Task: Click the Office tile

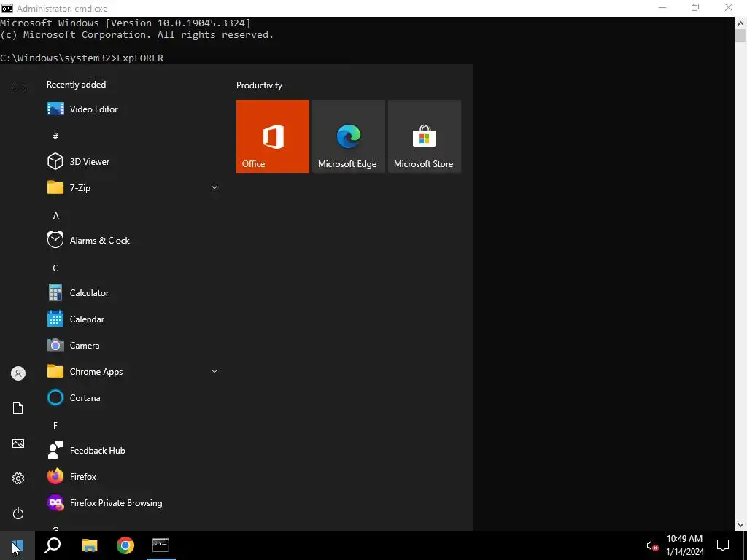Action: tap(273, 136)
